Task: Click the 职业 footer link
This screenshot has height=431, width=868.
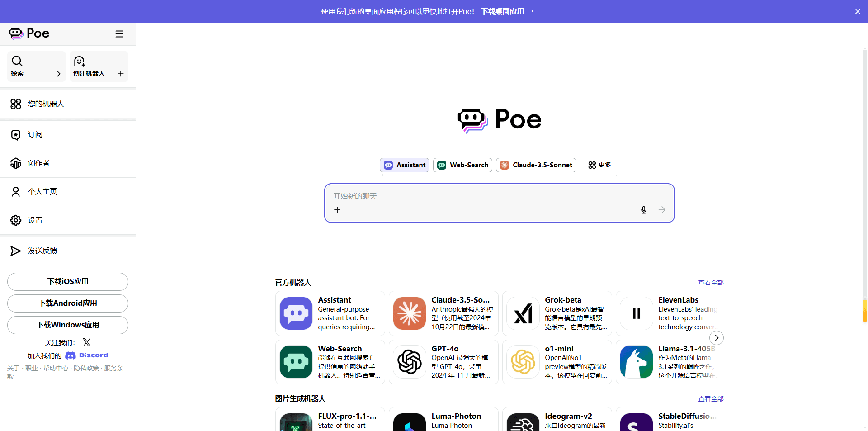Action: 32,368
